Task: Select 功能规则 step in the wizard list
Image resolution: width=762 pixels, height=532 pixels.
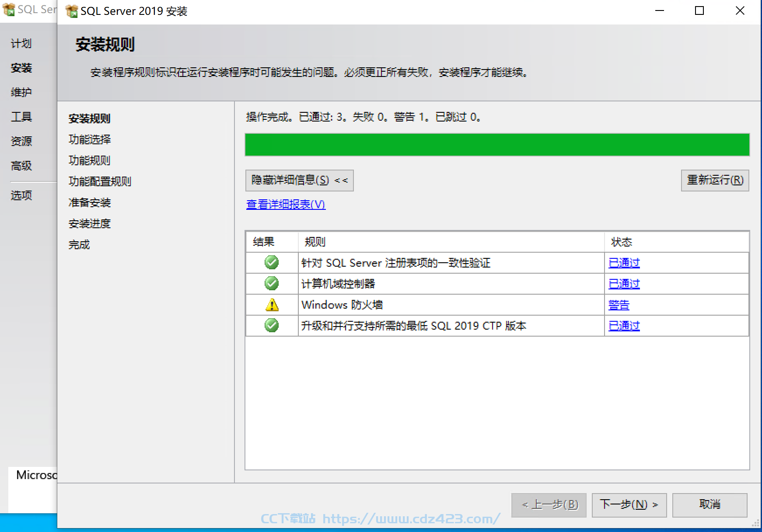Action: pos(90,160)
